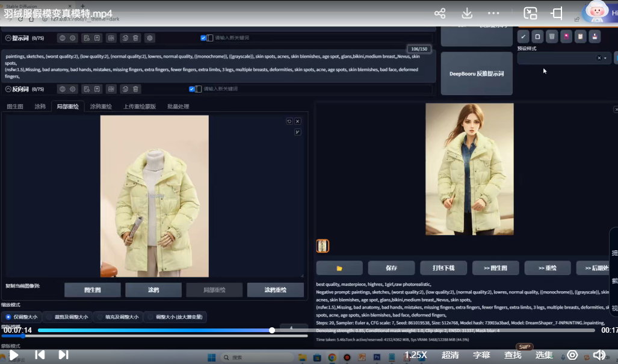This screenshot has height=364, width=618.
Task: Send the output using the >> 重绘 button
Action: [548, 268]
